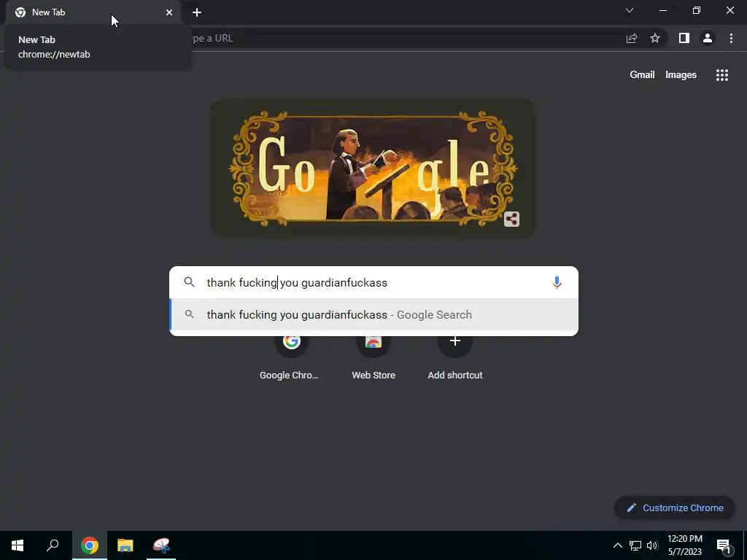Viewport: 747px width, 560px height.
Task: Open volume control in system tray
Action: 652,545
